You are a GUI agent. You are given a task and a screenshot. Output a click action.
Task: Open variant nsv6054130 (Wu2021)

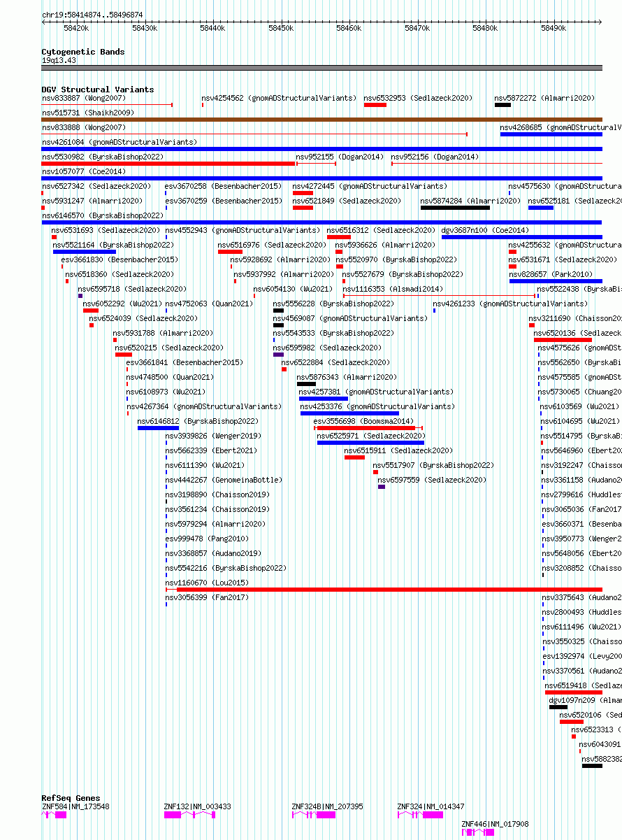coord(294,289)
